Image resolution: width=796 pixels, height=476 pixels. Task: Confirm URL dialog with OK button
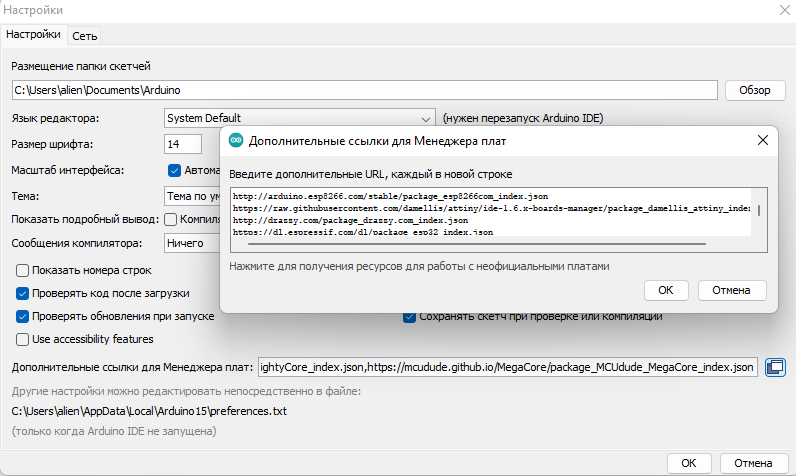[666, 290]
